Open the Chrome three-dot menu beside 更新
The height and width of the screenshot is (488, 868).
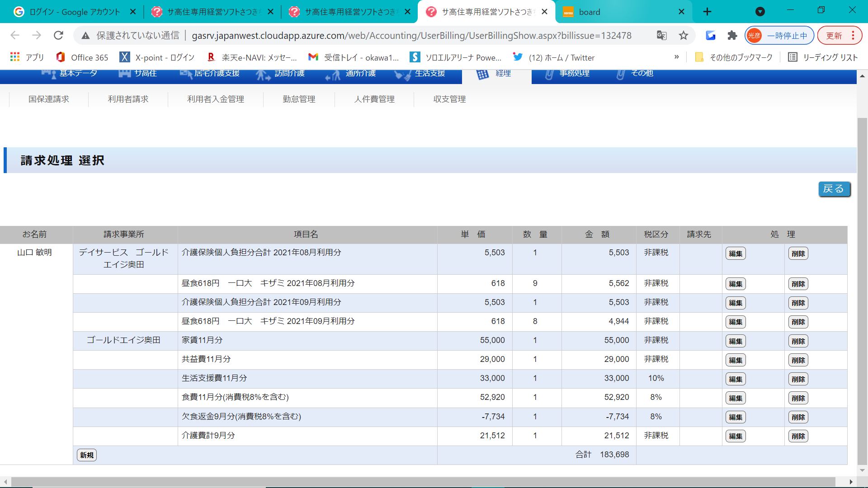[853, 35]
